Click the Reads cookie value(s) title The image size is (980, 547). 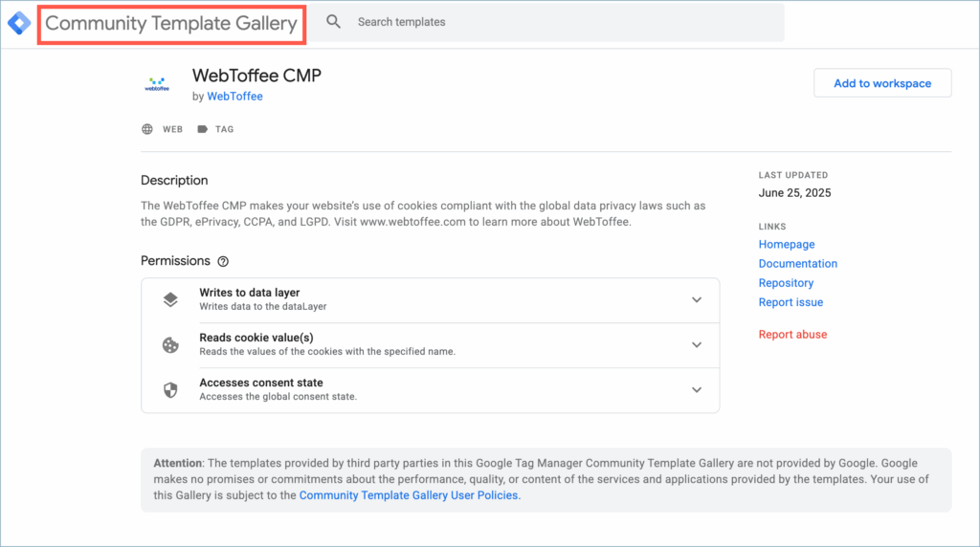click(256, 338)
